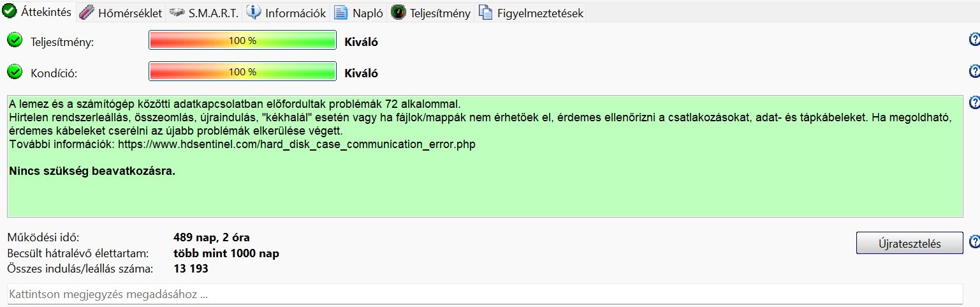Click the help icon beside the green description box

click(x=974, y=102)
